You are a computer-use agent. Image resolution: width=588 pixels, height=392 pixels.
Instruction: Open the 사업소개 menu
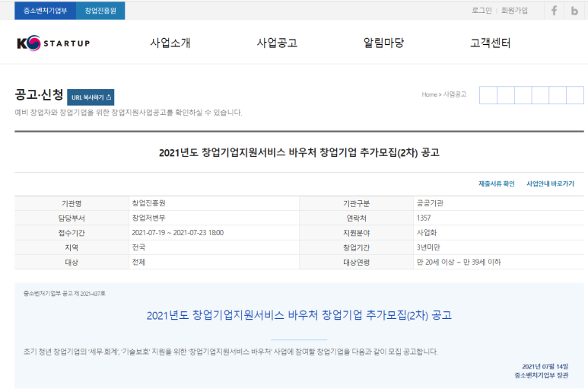170,43
